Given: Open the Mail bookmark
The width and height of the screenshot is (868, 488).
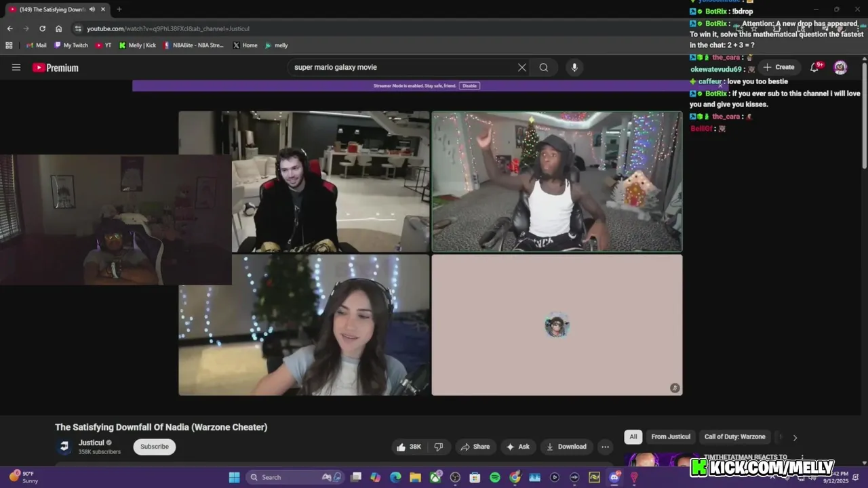Looking at the screenshot, I should point(36,45).
